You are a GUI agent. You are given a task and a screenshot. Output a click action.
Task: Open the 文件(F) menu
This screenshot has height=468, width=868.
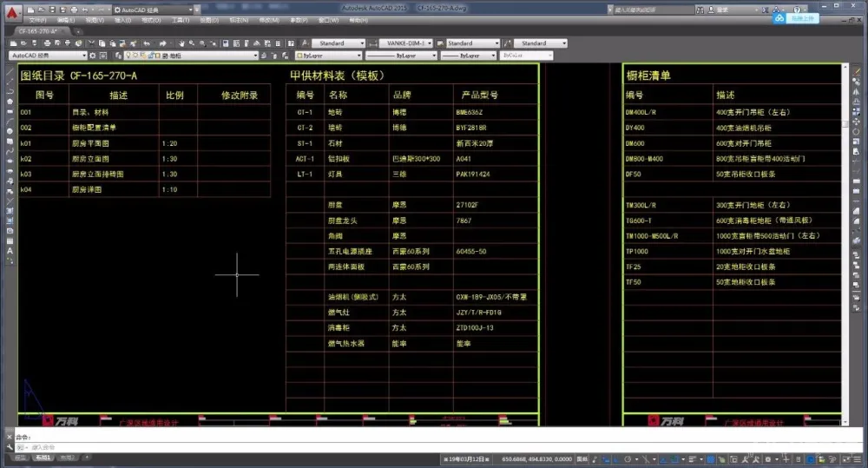(37, 20)
